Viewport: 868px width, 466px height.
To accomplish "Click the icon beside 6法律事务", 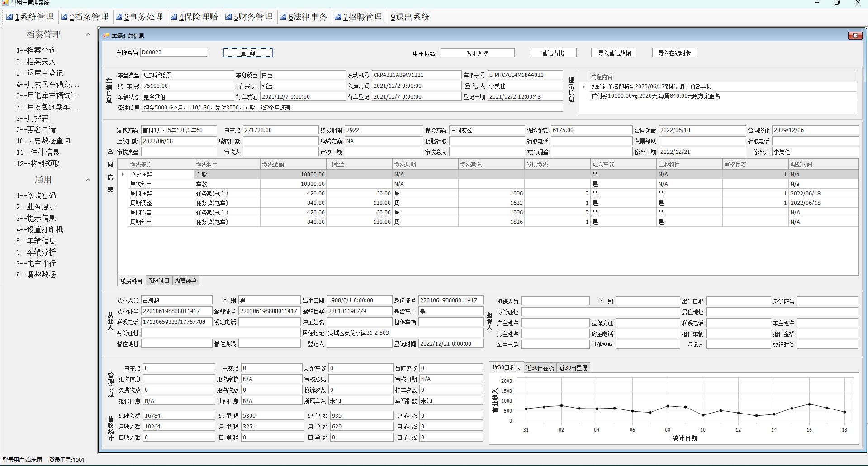I will click(283, 17).
